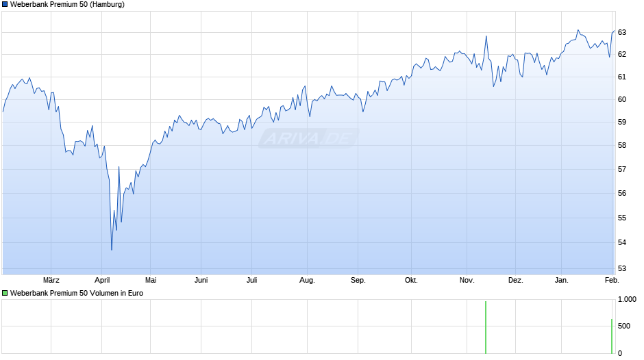Select the chart title 'Weberbank Premium 50 (Hamburg)'

pos(67,5)
